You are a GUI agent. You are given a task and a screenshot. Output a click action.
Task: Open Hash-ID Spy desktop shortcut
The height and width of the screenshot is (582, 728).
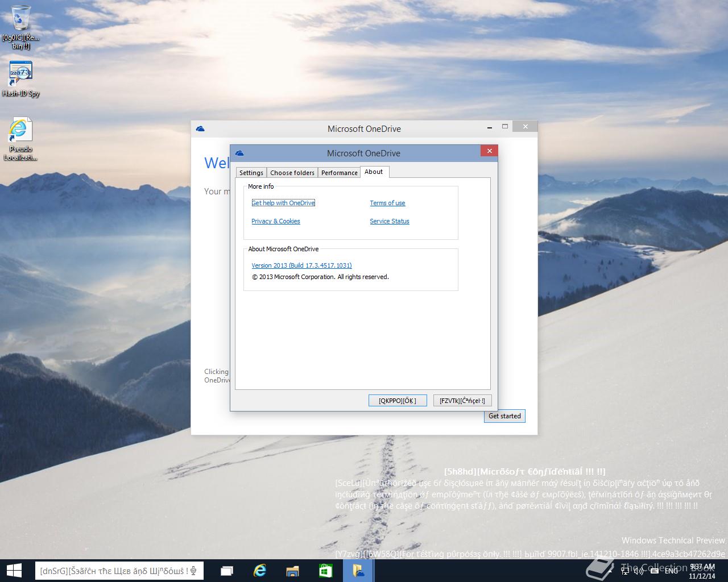point(21,79)
